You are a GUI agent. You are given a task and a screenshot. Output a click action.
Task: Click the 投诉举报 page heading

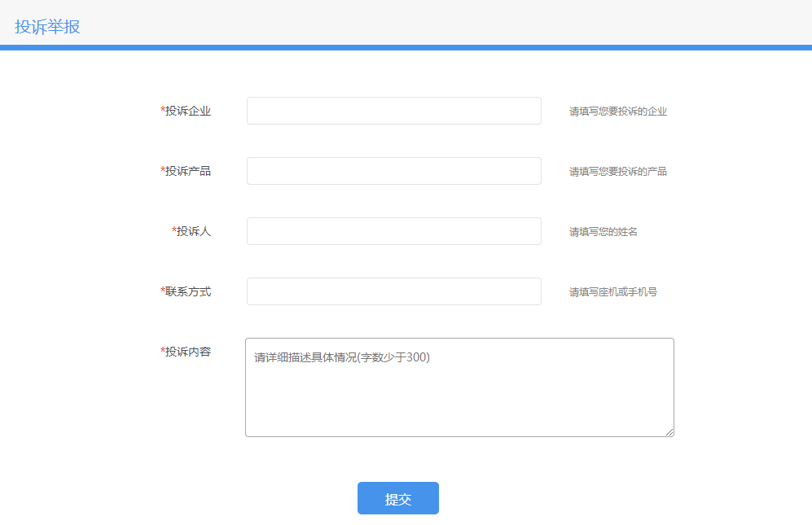point(47,26)
